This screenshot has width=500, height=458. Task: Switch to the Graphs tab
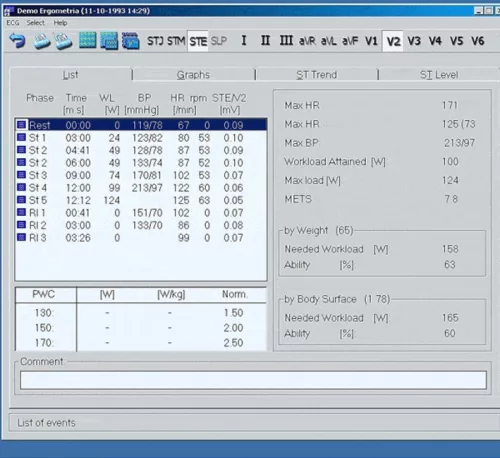click(193, 75)
